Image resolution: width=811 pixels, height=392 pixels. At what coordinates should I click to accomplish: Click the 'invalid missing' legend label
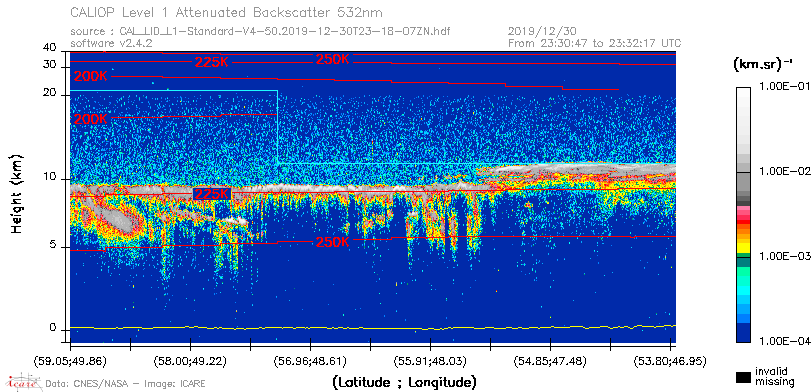(x=774, y=377)
